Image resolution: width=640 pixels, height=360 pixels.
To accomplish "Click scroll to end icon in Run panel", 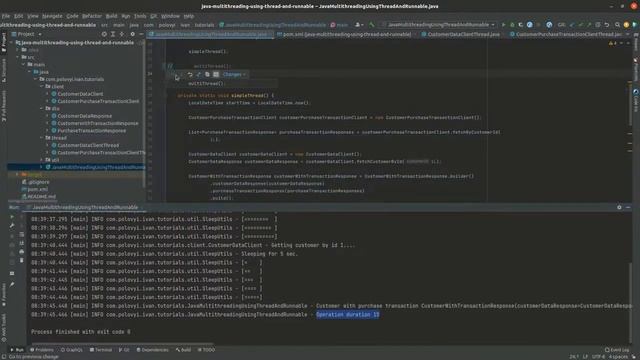I will point(22,243).
